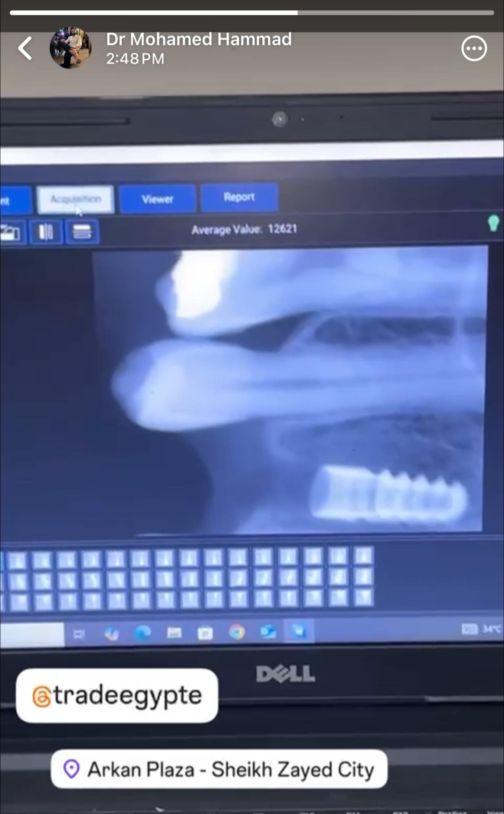Launch Google Chrome from the taskbar

237,632
